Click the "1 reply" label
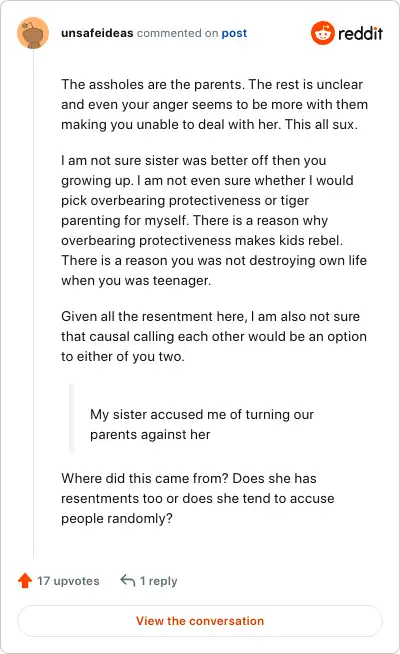Viewport: 400px width, 654px height. tap(158, 581)
